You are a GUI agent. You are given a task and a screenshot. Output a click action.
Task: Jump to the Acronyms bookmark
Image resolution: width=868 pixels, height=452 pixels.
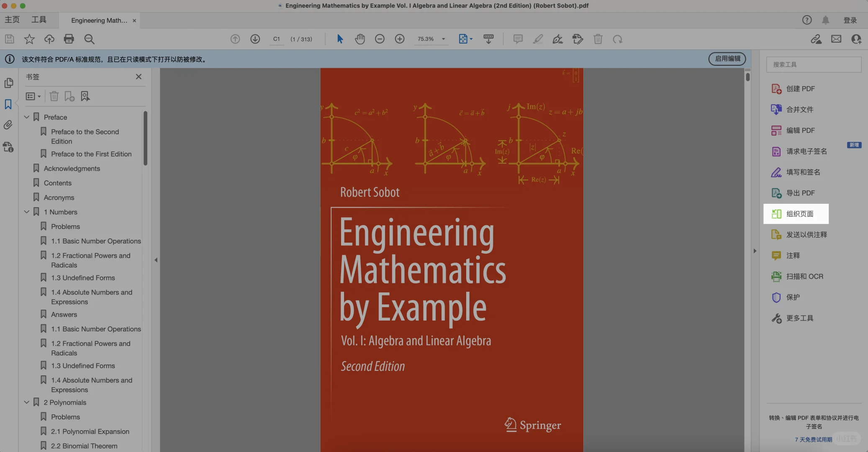pos(59,197)
